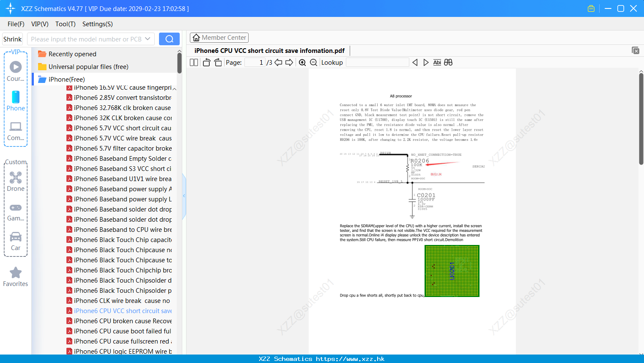Viewport: 644px width, 363px height.
Task: Go to previous page arrow
Action: 278,62
